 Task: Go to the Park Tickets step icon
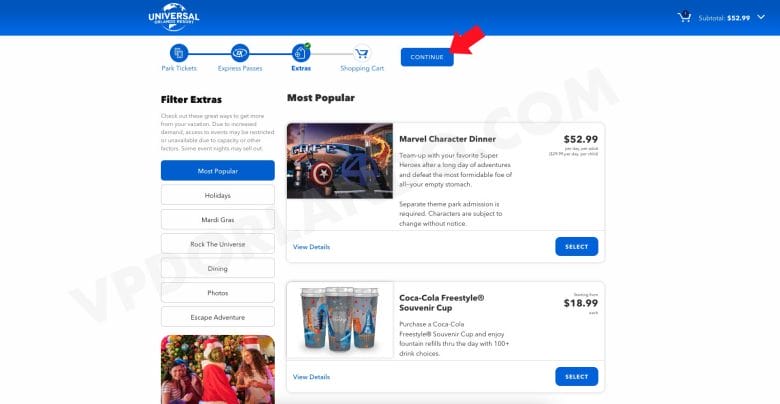click(x=179, y=53)
